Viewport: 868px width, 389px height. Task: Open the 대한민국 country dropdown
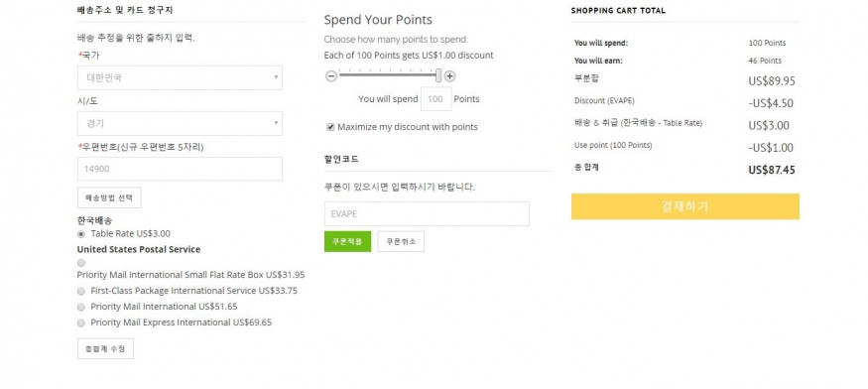click(180, 77)
